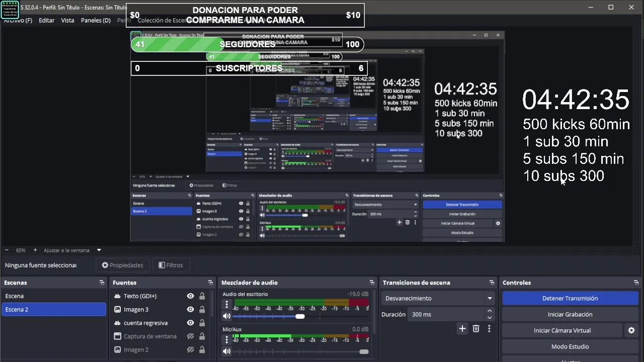Select the Escena scene
644x362 pixels.
[x=54, y=296]
